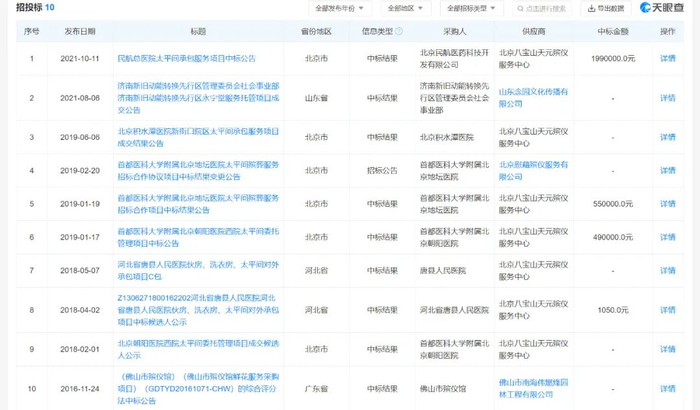This screenshot has height=410, width=700.
Task: Open supplier link 北京慰藉殡仪服务有限公司
Action: click(x=533, y=171)
